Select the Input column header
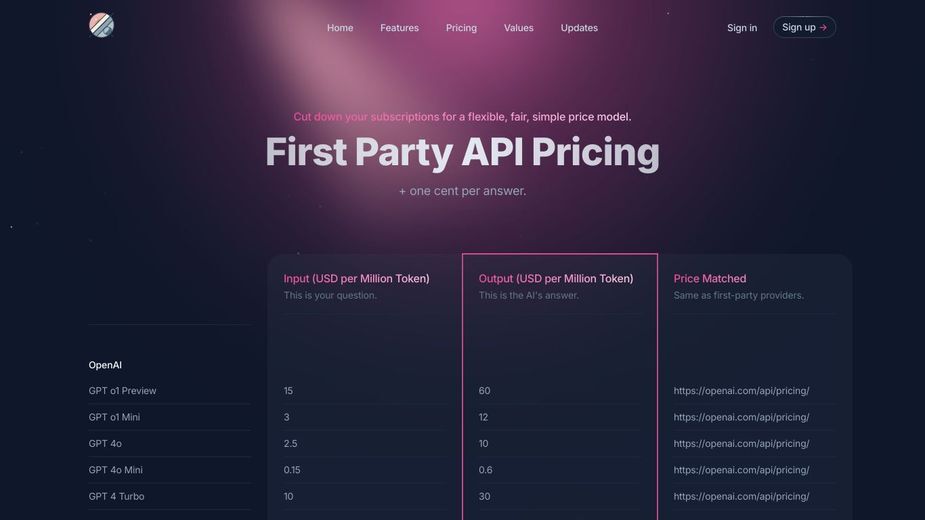The image size is (925, 520). [356, 279]
